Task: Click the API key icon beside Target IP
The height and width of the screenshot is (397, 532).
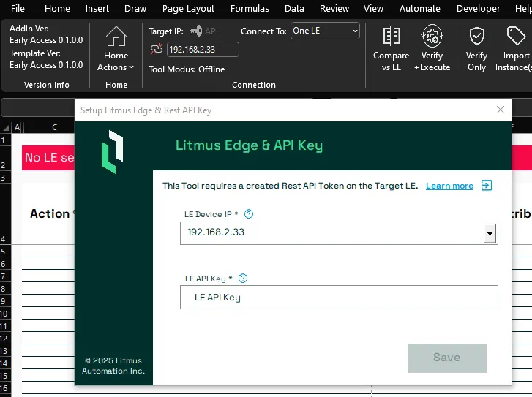Action: [196, 31]
